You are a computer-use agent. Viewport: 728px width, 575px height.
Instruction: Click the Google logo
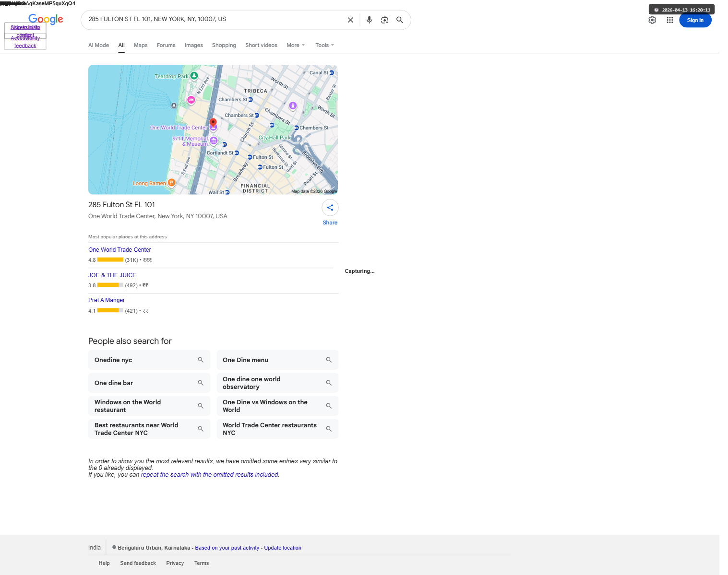click(46, 19)
